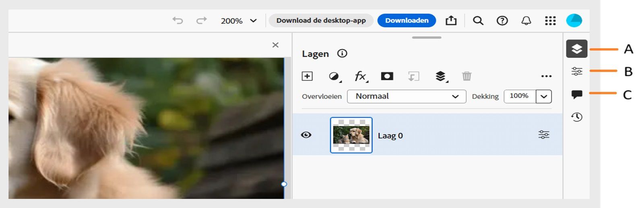644x208 pixels.
Task: Add a layer mask
Action: click(387, 76)
